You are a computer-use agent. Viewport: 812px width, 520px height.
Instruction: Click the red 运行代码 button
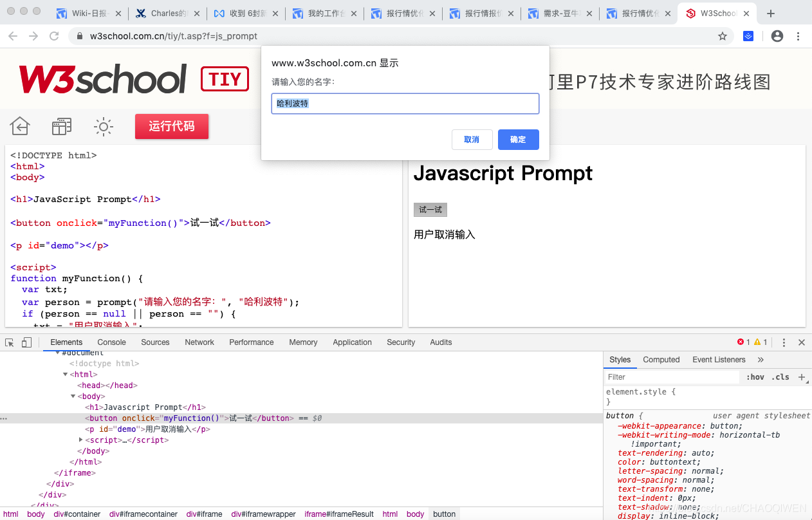pos(172,126)
